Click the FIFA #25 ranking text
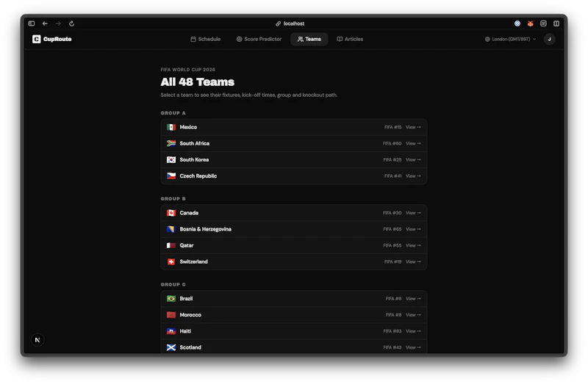This screenshot has width=588, height=384. [x=392, y=159]
